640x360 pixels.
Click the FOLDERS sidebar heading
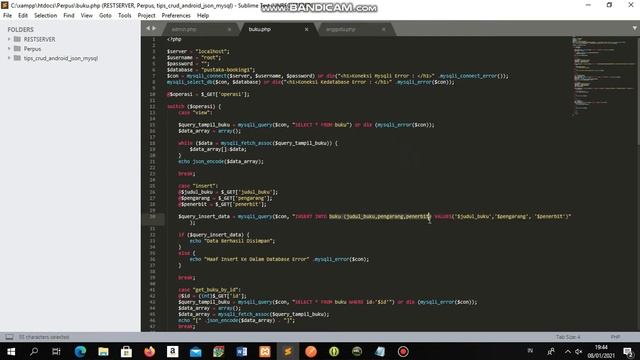(20, 29)
